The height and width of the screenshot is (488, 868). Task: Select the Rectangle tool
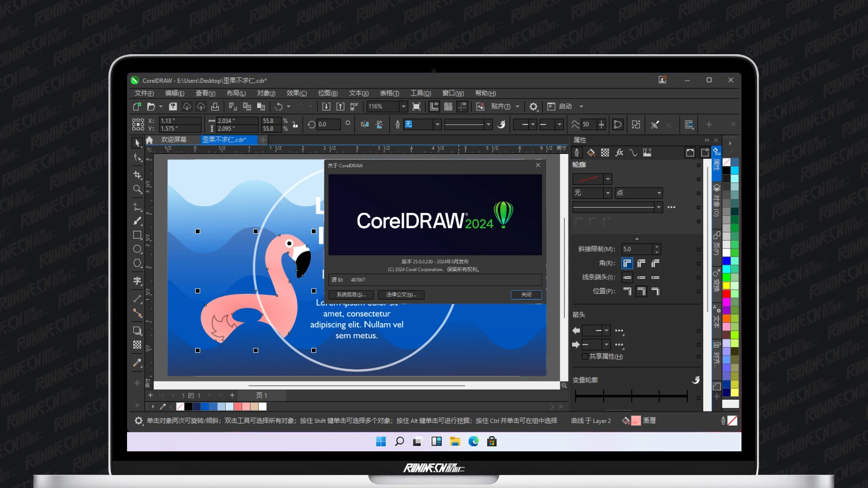(137, 235)
